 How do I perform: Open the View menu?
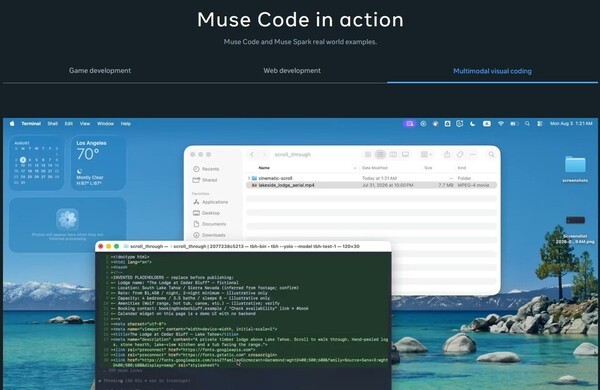(x=85, y=124)
